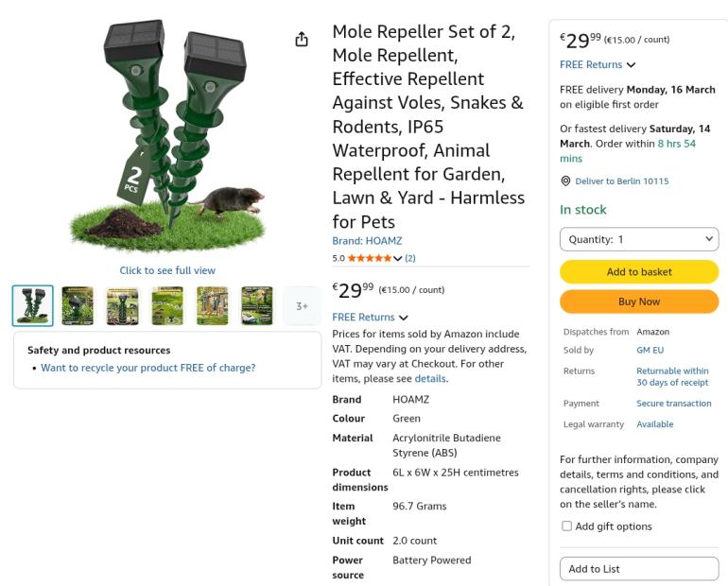Show the 3+ more images thumbnail
Screen dimensions: 728x586
click(302, 305)
